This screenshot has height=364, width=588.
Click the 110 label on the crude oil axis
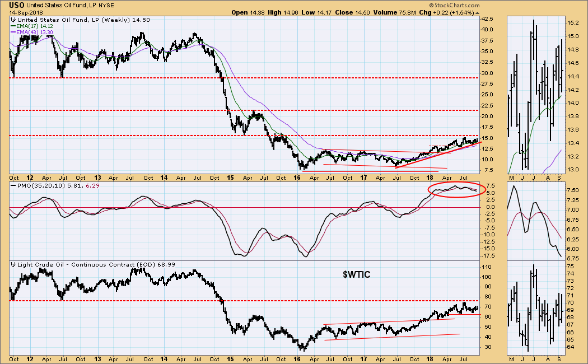click(487, 267)
